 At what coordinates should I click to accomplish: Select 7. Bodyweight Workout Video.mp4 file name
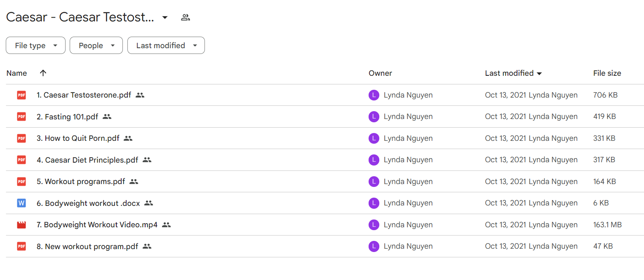click(x=97, y=225)
